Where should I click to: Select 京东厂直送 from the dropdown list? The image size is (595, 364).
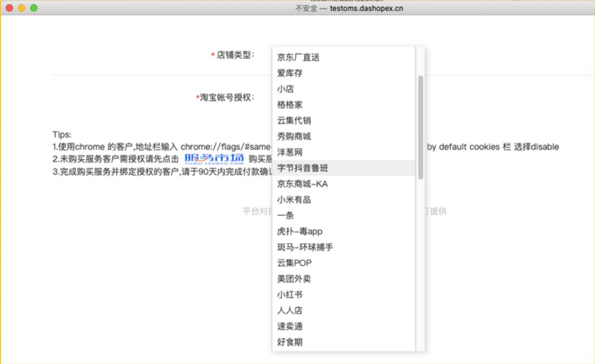point(343,57)
